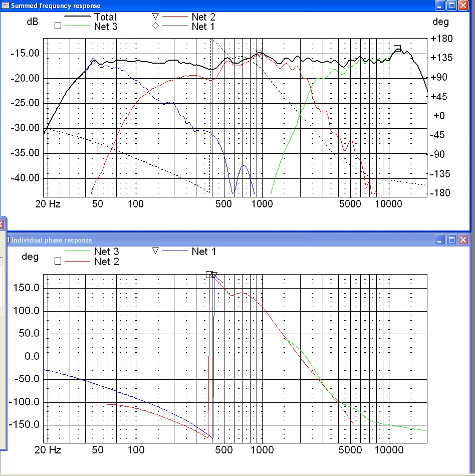
Task: Click the diamond marker at the Net 1 peak near 50 Hz
Action: (94, 62)
